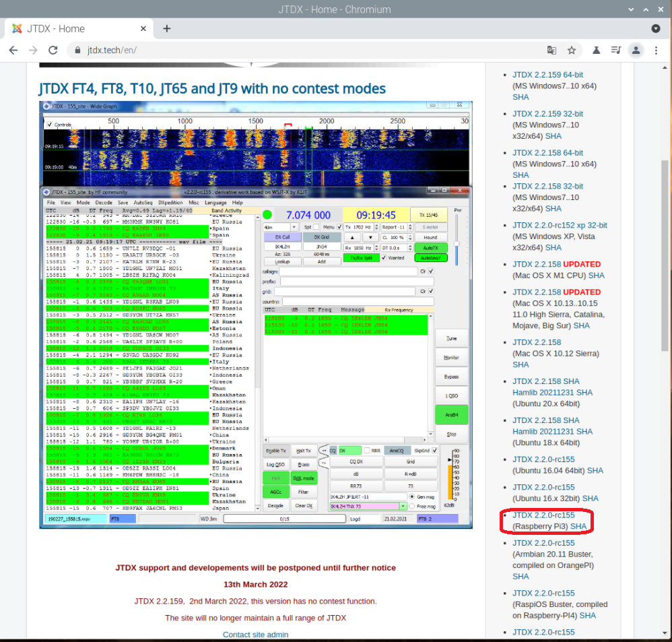Open the Contact site admin link
This screenshot has width=672, height=642.
pos(255,635)
